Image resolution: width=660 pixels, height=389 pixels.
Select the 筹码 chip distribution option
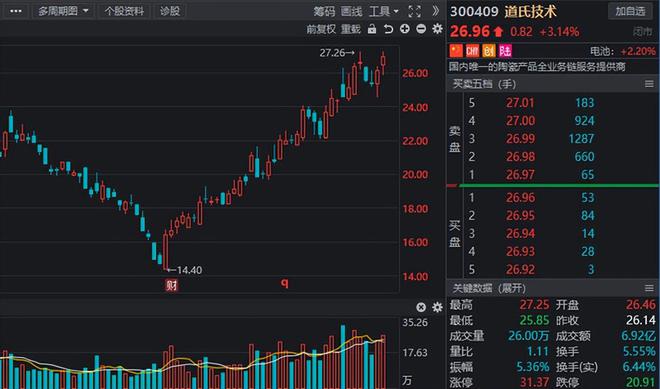(324, 11)
